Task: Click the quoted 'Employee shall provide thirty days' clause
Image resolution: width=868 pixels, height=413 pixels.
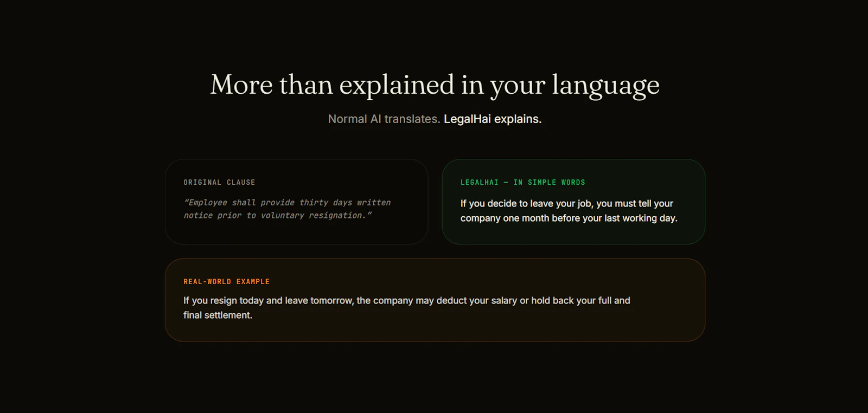Action: (x=287, y=209)
